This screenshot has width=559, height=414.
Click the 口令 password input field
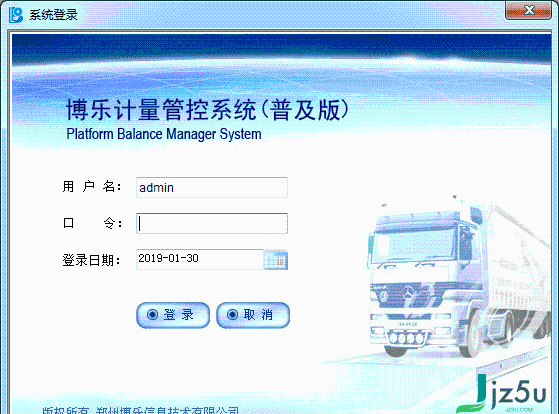212,224
